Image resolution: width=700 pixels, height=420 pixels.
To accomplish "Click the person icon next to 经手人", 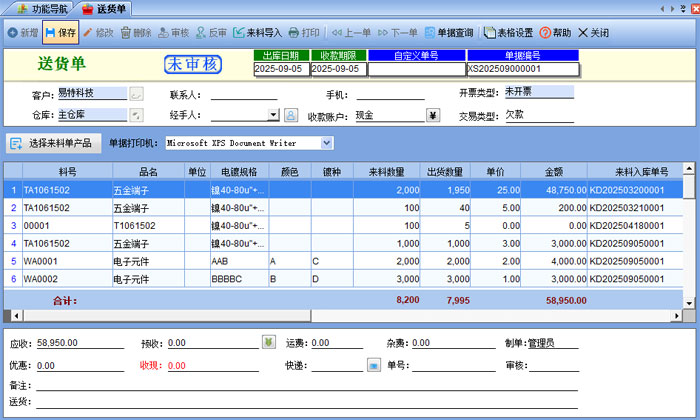I will (291, 115).
